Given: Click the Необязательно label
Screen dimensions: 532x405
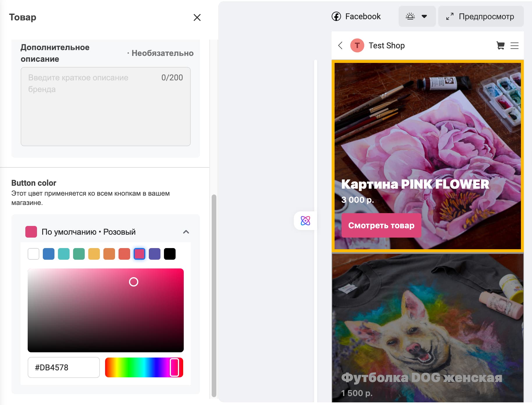Looking at the screenshot, I should pyautogui.click(x=162, y=53).
